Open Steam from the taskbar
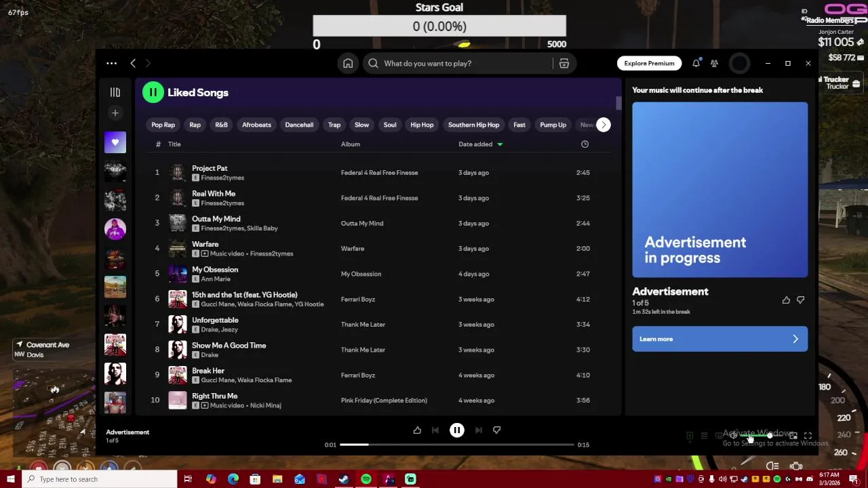Screen dimensions: 868x488 coord(344,479)
